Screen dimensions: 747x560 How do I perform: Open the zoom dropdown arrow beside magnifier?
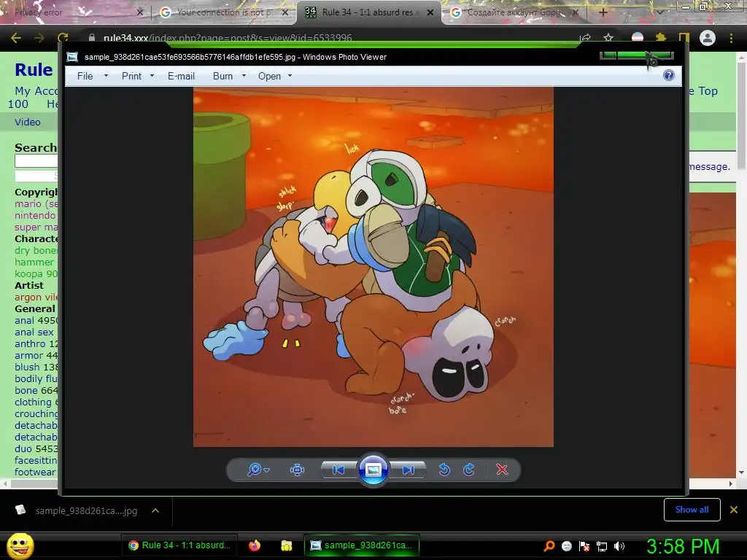266,470
